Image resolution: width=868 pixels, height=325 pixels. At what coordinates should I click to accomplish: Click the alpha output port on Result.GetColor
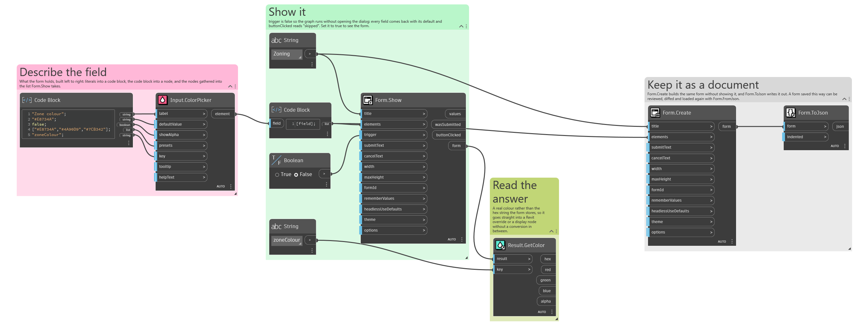(x=546, y=301)
